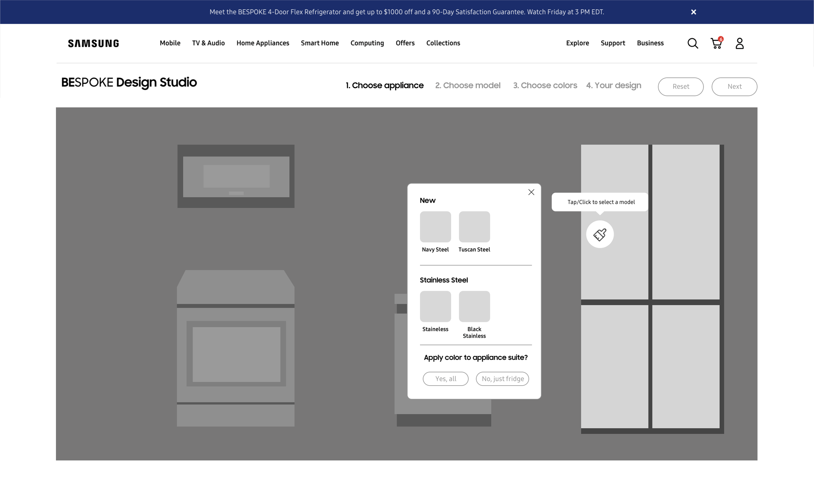Open the TV & Audio menu
The height and width of the screenshot is (504, 814).
pyautogui.click(x=208, y=43)
